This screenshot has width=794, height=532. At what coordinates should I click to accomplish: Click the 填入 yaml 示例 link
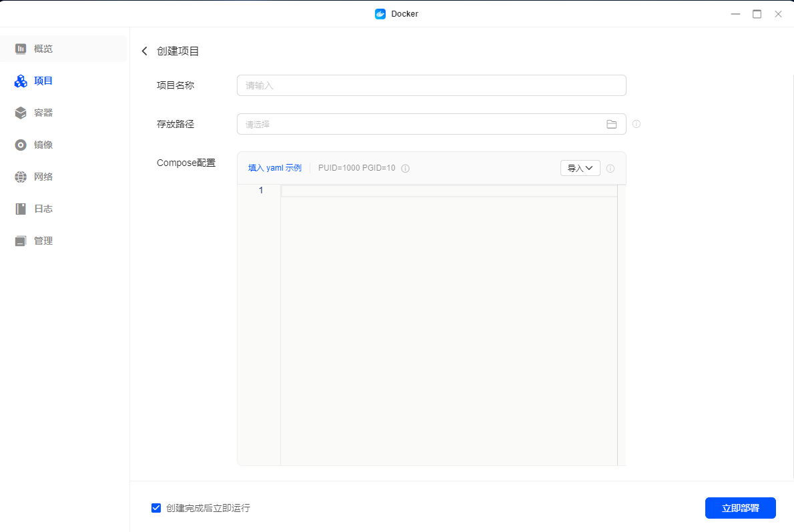(274, 168)
